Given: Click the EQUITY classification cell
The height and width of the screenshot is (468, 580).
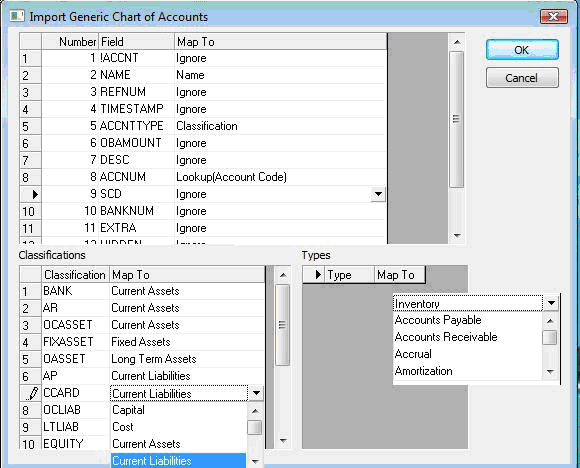Looking at the screenshot, I should pyautogui.click(x=75, y=443).
